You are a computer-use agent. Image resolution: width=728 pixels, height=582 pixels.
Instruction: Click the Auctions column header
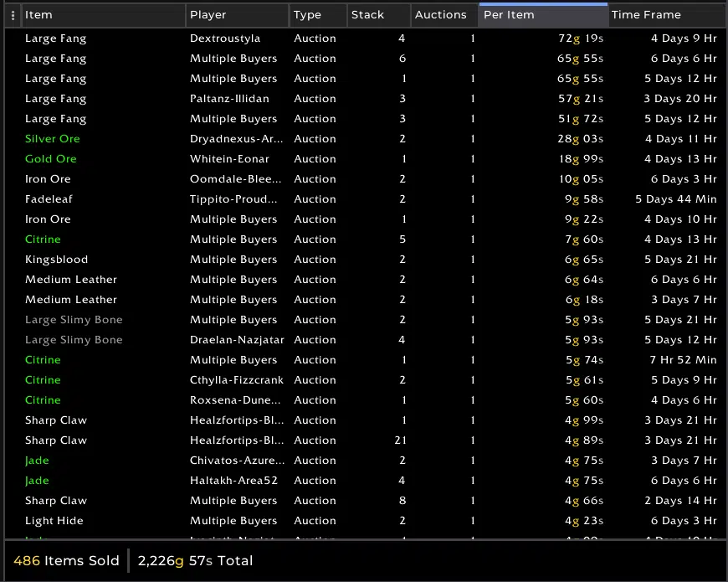click(x=443, y=15)
